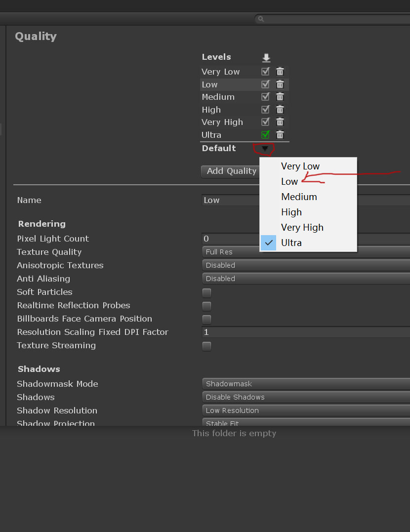This screenshot has width=410, height=532.
Task: Toggle Realtime Reflection Probes checkbox
Action: coord(206,306)
